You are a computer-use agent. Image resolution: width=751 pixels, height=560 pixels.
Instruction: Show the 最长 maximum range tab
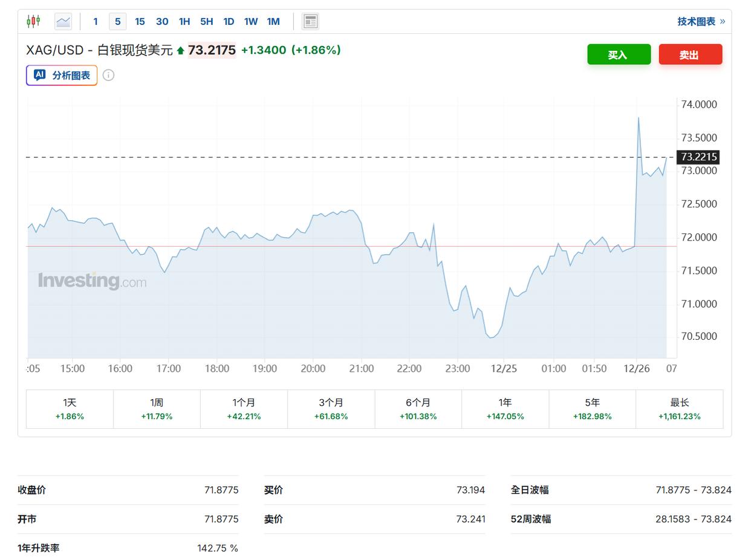coord(679,409)
